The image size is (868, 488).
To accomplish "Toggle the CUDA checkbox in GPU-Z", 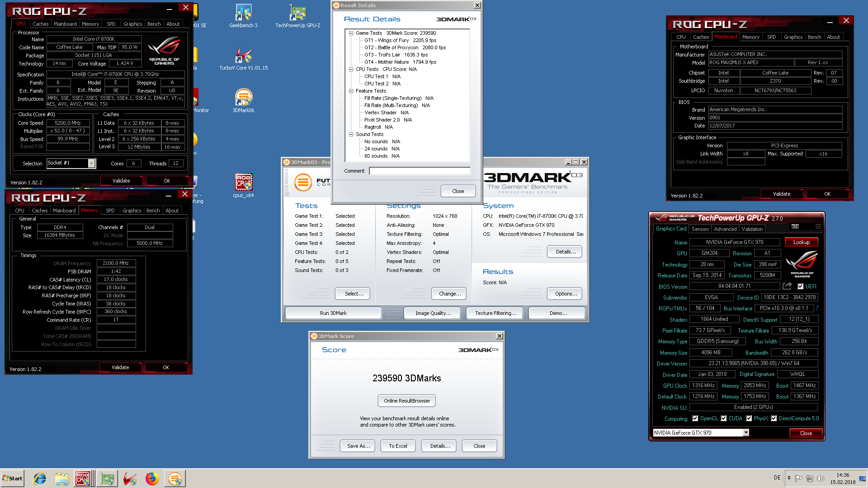I will click(724, 418).
